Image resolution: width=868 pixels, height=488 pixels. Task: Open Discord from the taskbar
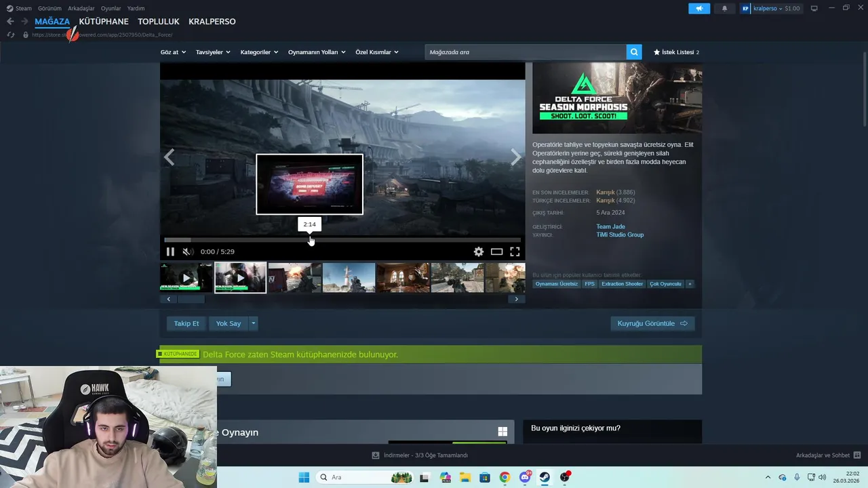(525, 477)
